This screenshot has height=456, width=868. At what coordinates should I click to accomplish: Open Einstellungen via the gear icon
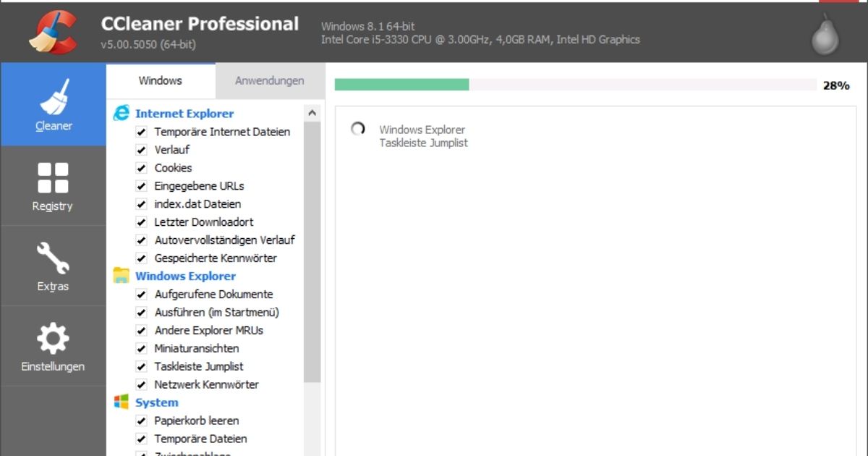[52, 339]
